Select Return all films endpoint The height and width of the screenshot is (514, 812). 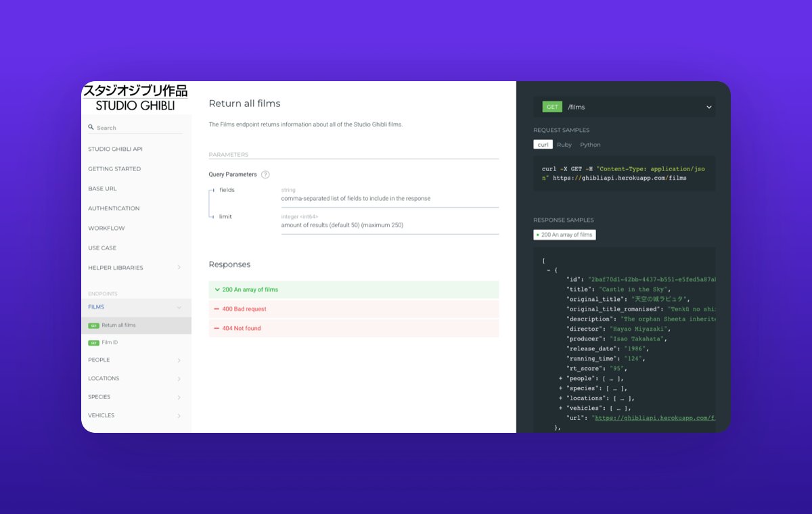click(x=136, y=325)
